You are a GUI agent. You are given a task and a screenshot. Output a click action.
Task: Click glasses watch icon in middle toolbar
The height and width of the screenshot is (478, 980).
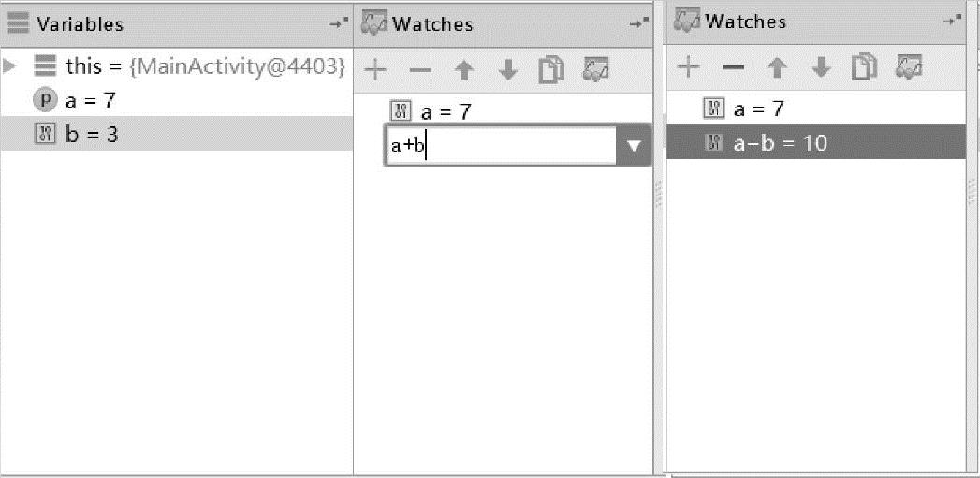595,68
